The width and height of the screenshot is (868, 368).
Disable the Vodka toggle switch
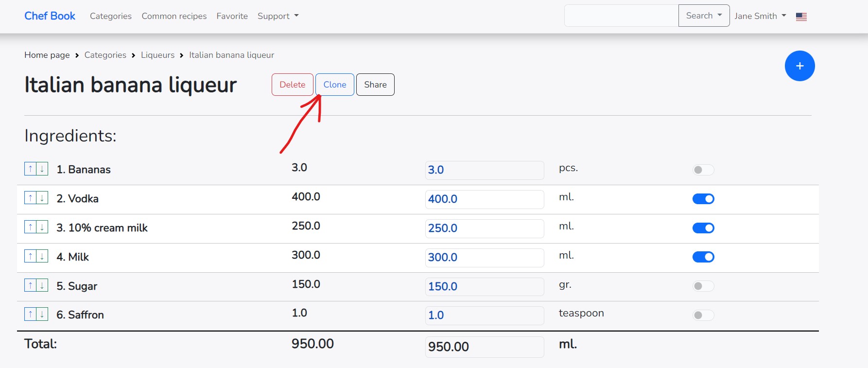(x=703, y=199)
